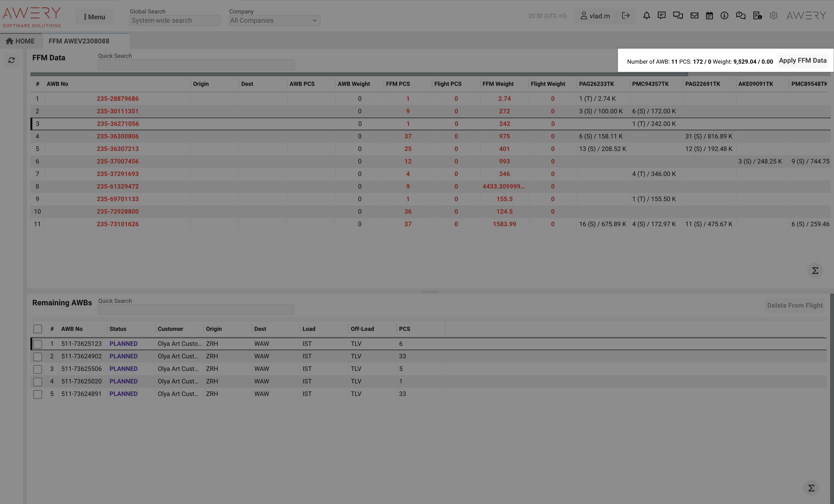Check the box for AWB 511-73625123
834x504 pixels.
pos(38,344)
